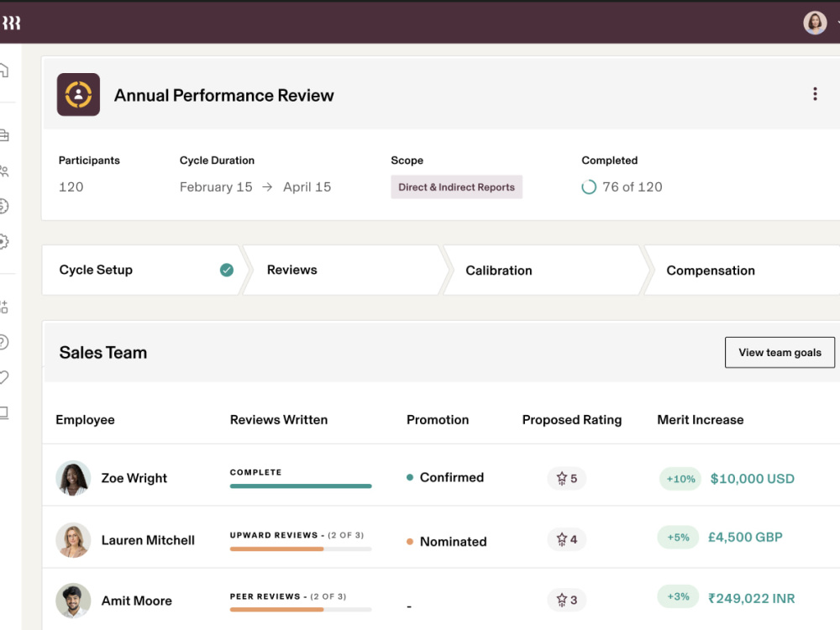Switch to the Reviews step

pos(292,270)
